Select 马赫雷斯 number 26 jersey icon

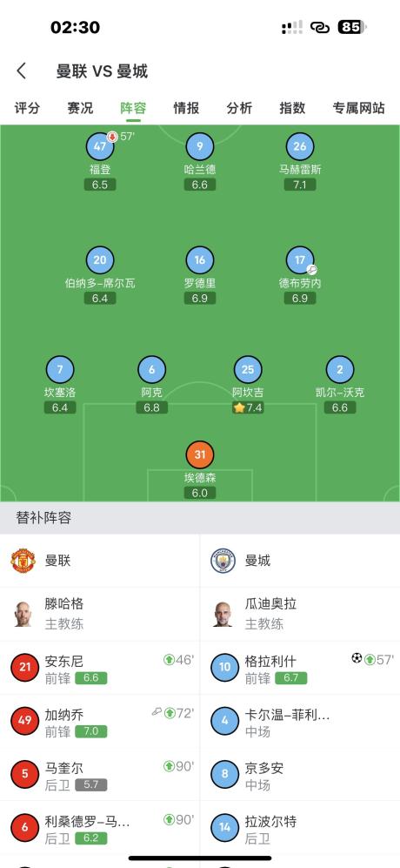[x=300, y=146]
